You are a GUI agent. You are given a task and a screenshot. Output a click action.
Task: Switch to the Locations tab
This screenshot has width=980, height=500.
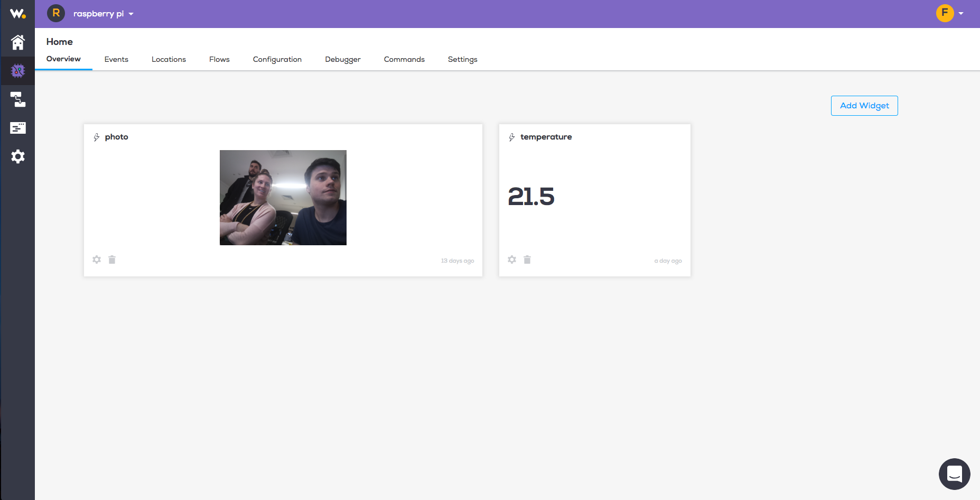[169, 59]
